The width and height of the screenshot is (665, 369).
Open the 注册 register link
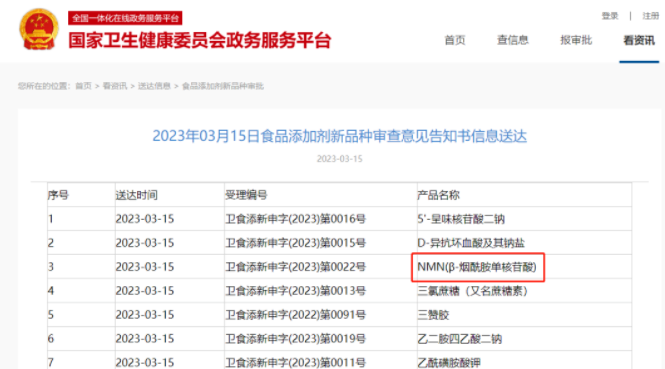pos(650,16)
